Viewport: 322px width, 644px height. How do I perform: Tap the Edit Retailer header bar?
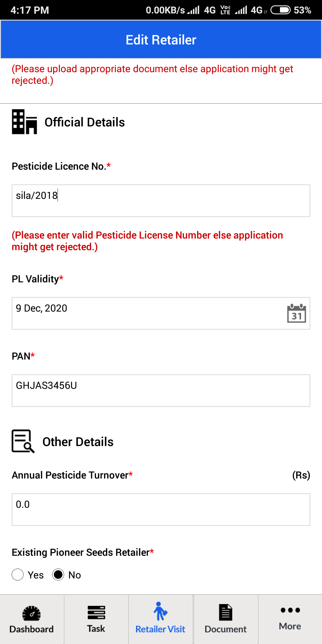[161, 39]
